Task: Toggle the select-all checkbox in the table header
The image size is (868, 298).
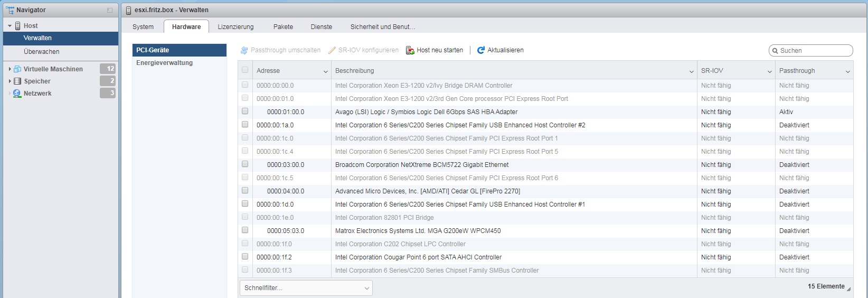Action: (x=245, y=70)
